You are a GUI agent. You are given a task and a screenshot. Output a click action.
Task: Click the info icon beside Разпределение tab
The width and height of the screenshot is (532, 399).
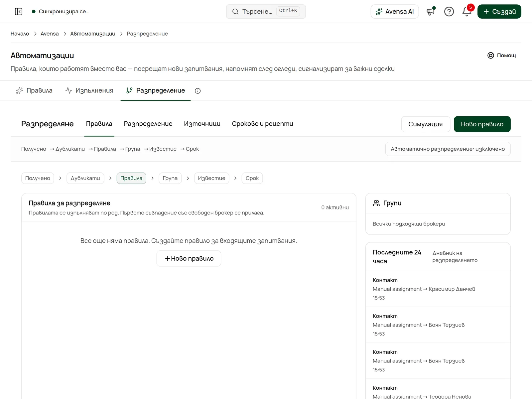(198, 91)
